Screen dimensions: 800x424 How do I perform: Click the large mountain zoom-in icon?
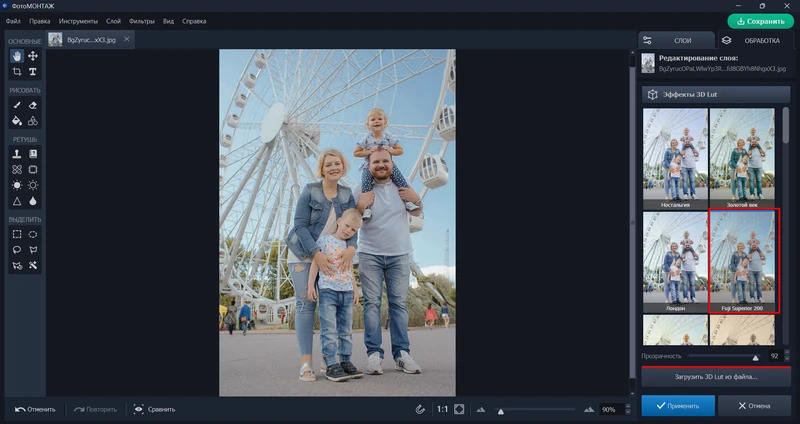[x=589, y=409]
